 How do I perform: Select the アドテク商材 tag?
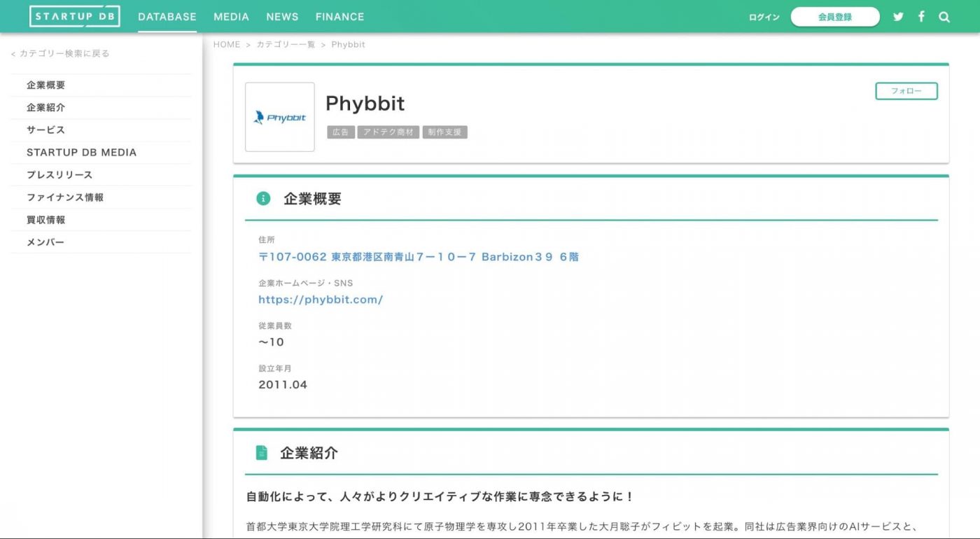pos(388,132)
